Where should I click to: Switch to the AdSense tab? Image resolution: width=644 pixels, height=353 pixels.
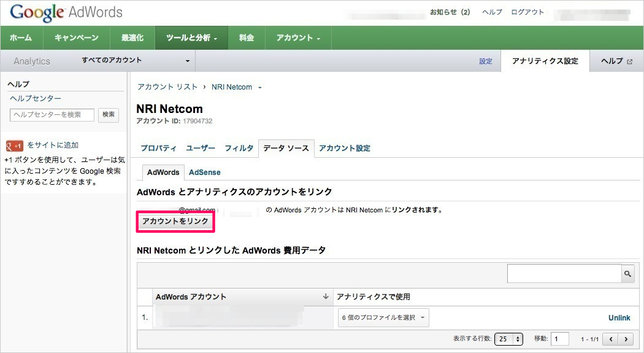coord(204,173)
